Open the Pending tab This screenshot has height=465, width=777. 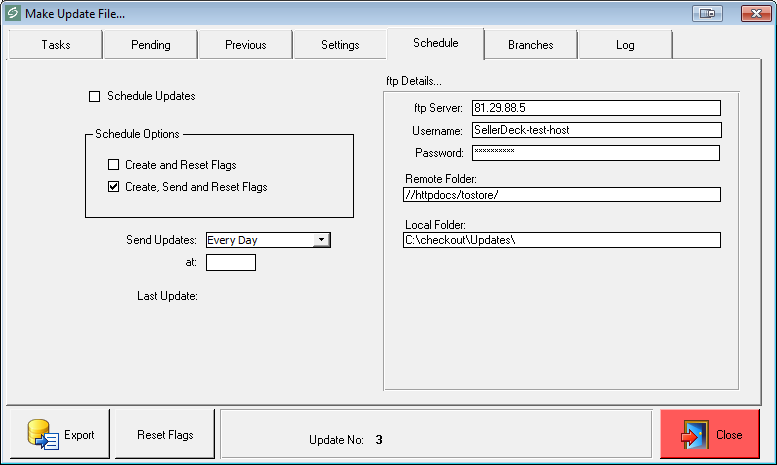click(150, 45)
